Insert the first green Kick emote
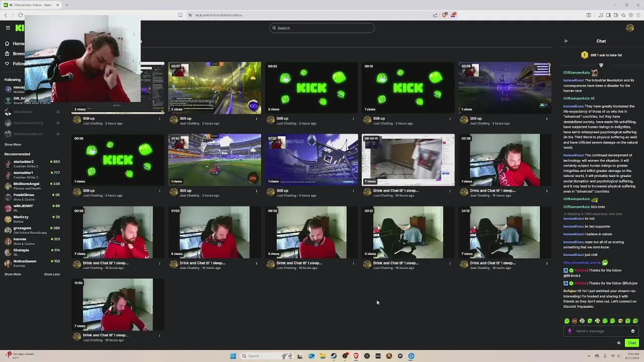 tap(567, 321)
